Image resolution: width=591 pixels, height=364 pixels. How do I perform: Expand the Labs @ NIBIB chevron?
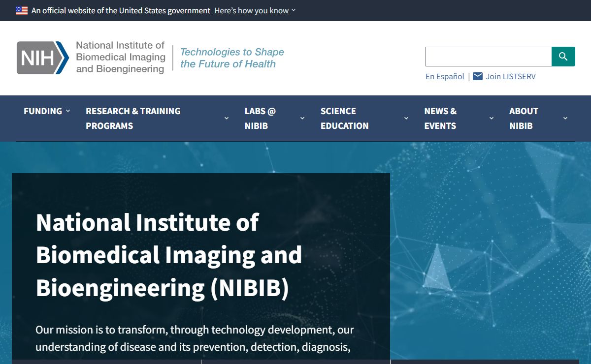click(302, 118)
